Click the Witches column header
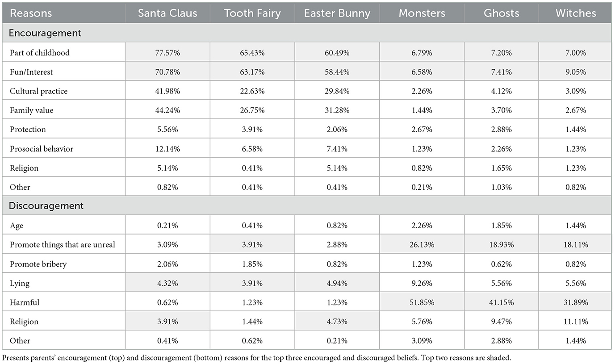This screenshot has height=364, width=615. click(x=576, y=13)
